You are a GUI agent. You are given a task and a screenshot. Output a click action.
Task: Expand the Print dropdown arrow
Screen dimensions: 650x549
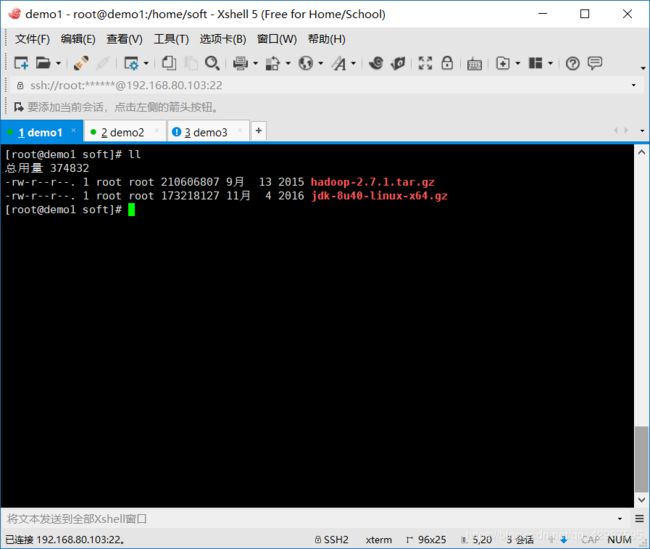(x=255, y=63)
